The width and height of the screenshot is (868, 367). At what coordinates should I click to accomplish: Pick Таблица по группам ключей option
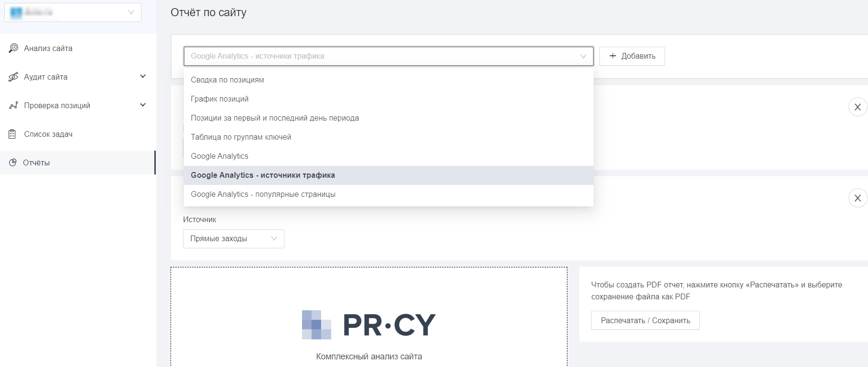pyautogui.click(x=241, y=137)
